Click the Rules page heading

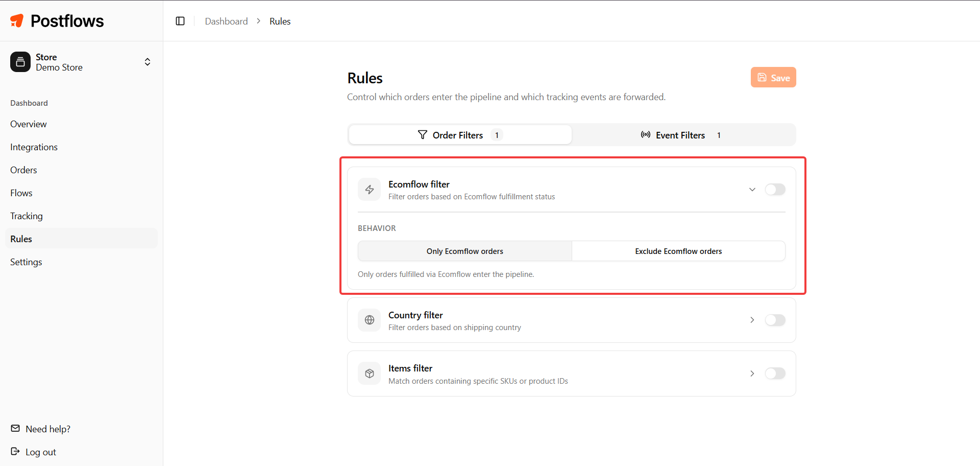(365, 78)
